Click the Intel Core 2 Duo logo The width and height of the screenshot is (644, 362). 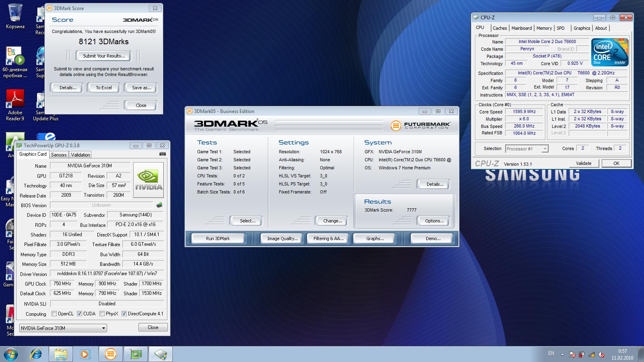click(610, 52)
